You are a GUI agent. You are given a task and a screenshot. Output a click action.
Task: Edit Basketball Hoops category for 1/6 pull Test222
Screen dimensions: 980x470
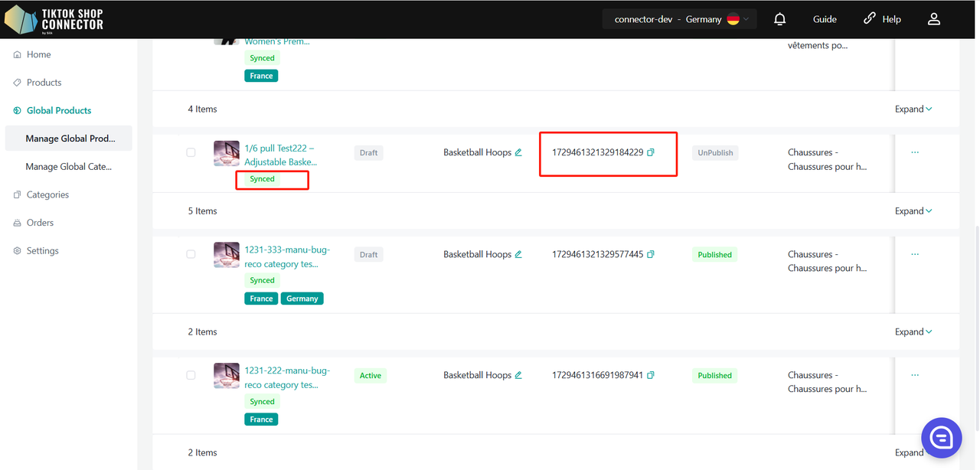coord(518,152)
